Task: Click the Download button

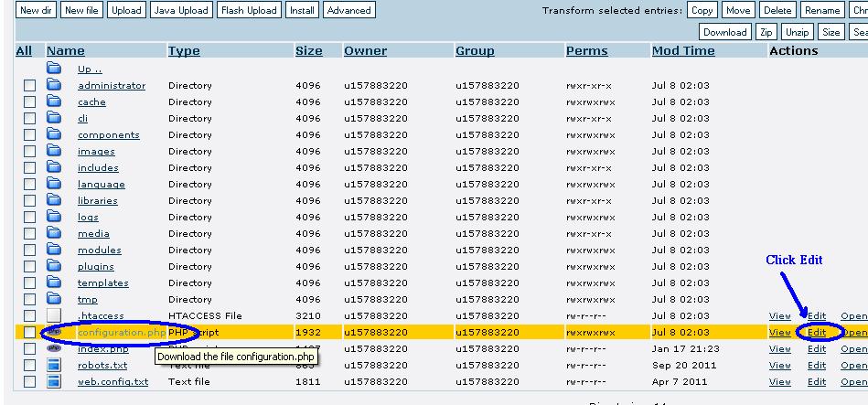Action: [x=724, y=32]
